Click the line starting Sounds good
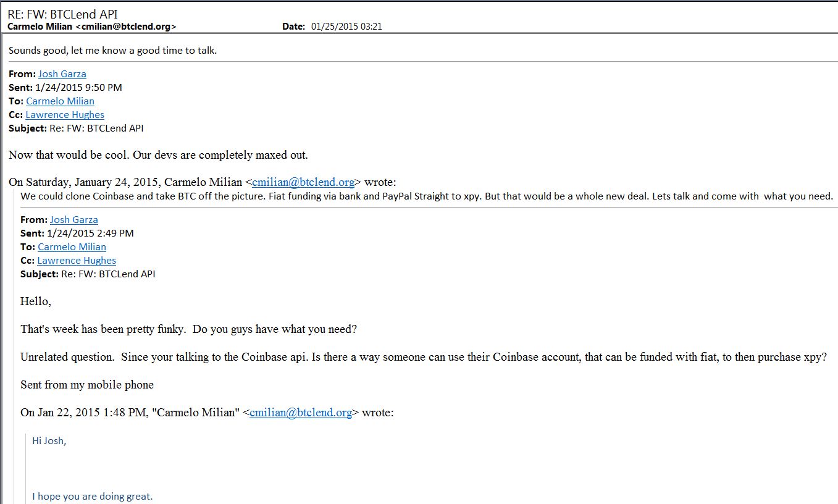This screenshot has width=838, height=504. (112, 51)
